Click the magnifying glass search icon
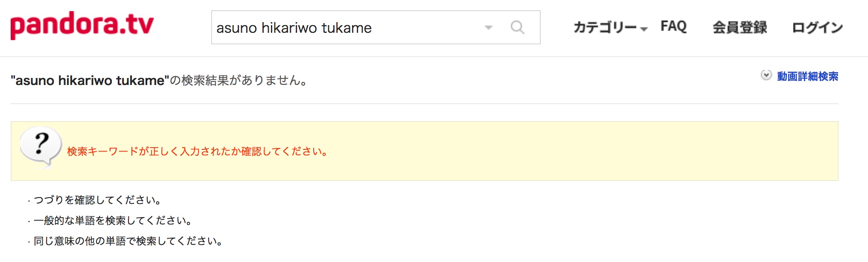This screenshot has height=262, width=868. coord(517,28)
